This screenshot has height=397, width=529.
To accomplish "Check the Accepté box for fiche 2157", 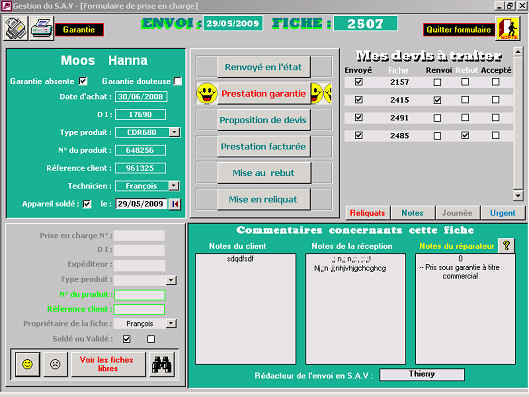I will [495, 82].
